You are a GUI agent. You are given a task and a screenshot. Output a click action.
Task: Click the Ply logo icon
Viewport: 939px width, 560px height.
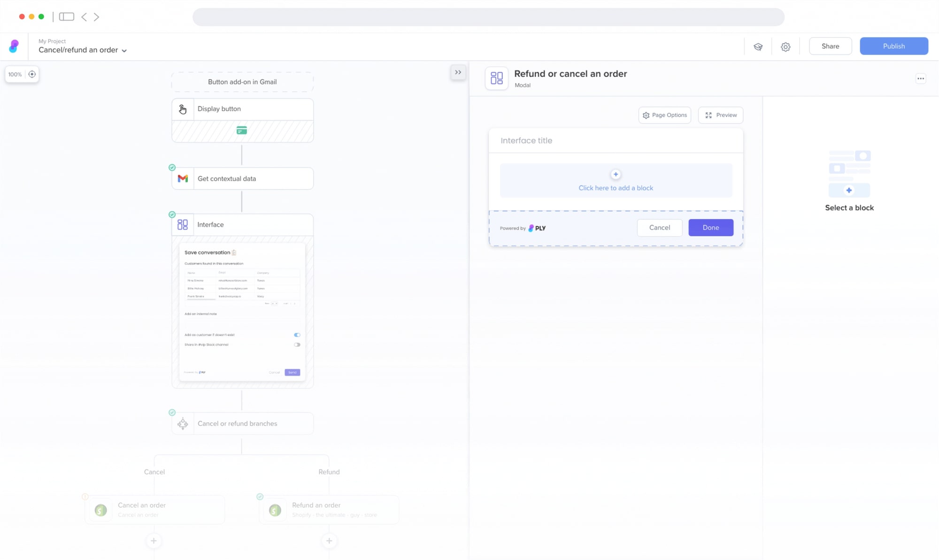14,46
